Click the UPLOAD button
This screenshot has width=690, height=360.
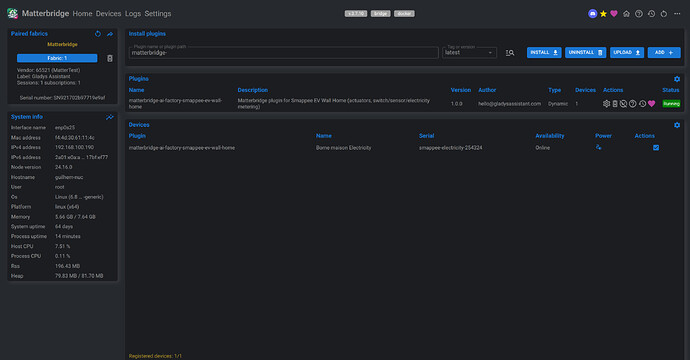[627, 52]
